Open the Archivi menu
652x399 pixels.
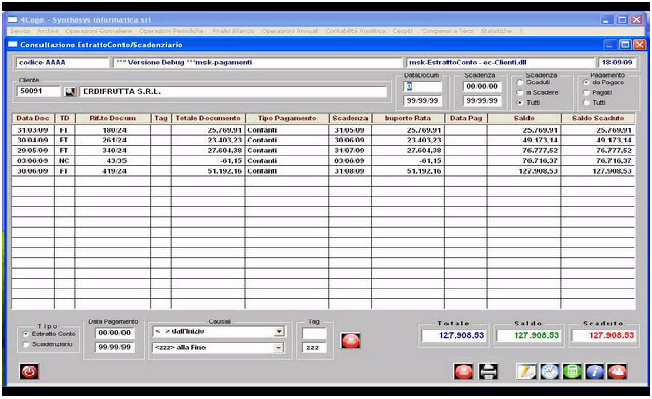pos(48,31)
